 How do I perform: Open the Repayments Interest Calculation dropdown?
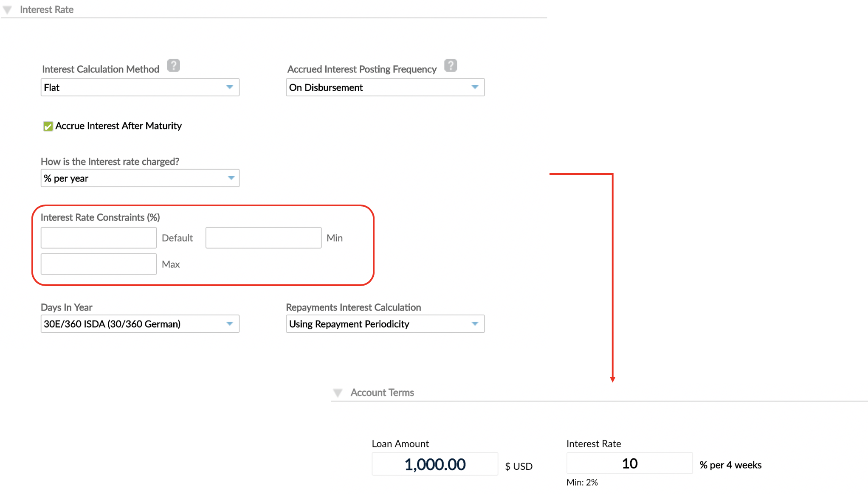475,324
